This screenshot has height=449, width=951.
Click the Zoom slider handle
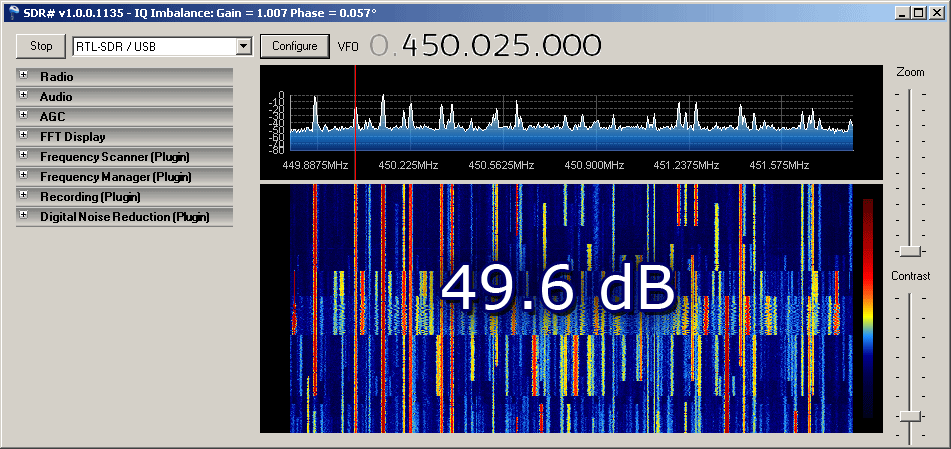(x=910, y=251)
